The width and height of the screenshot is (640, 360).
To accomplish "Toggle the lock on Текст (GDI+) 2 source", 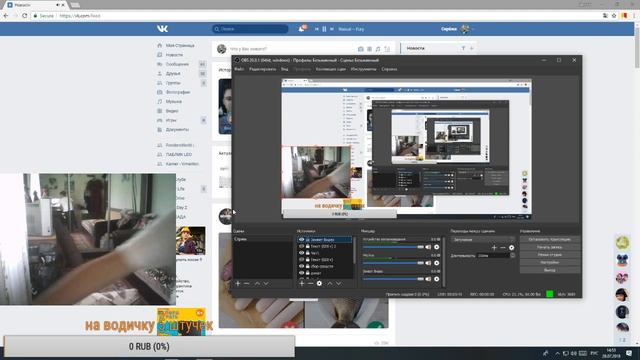I will pyautogui.click(x=308, y=246).
